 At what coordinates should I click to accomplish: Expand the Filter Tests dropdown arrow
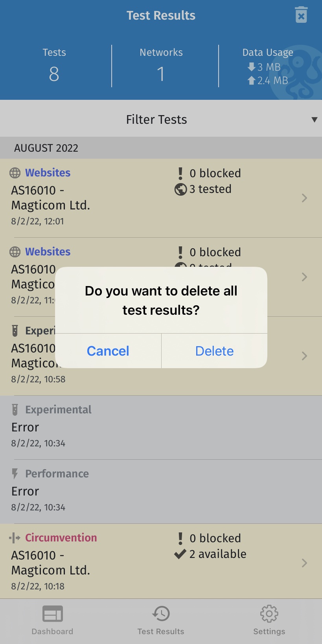tap(314, 119)
